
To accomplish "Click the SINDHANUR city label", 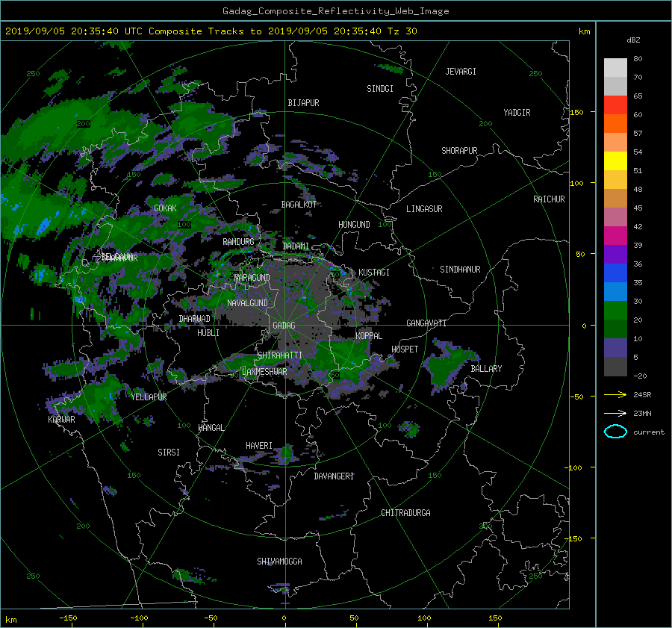I will point(460,270).
